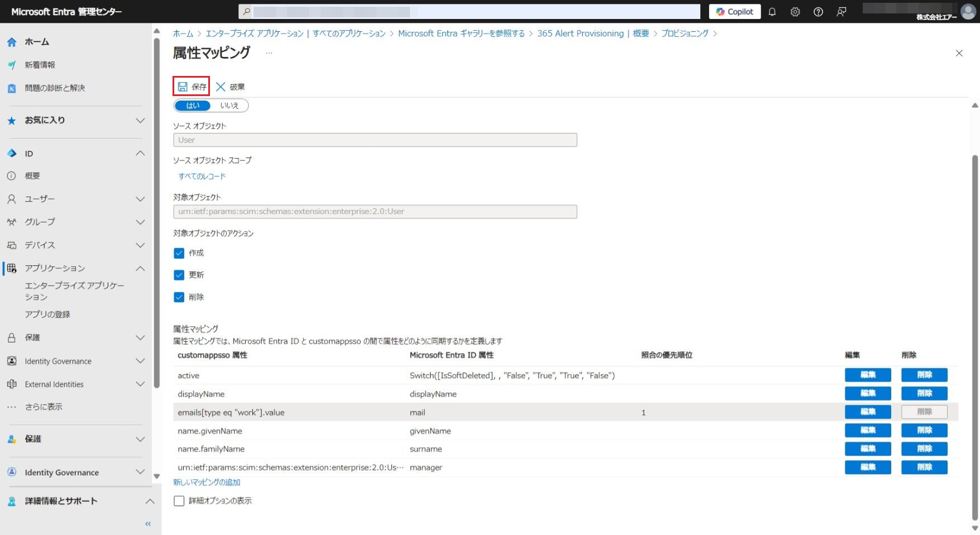Collapse sidebar with double-chevron icon

[148, 524]
